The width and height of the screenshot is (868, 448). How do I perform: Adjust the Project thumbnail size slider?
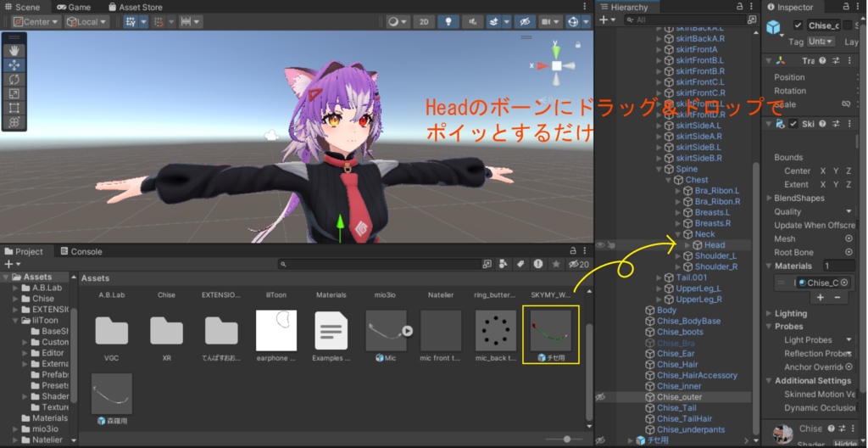(567, 440)
